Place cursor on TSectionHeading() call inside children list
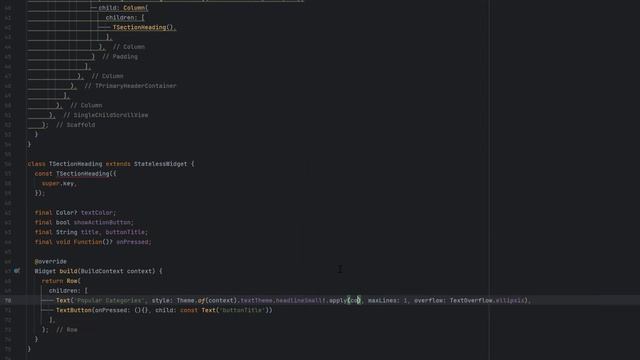The height and width of the screenshot is (360, 640). coord(144,27)
